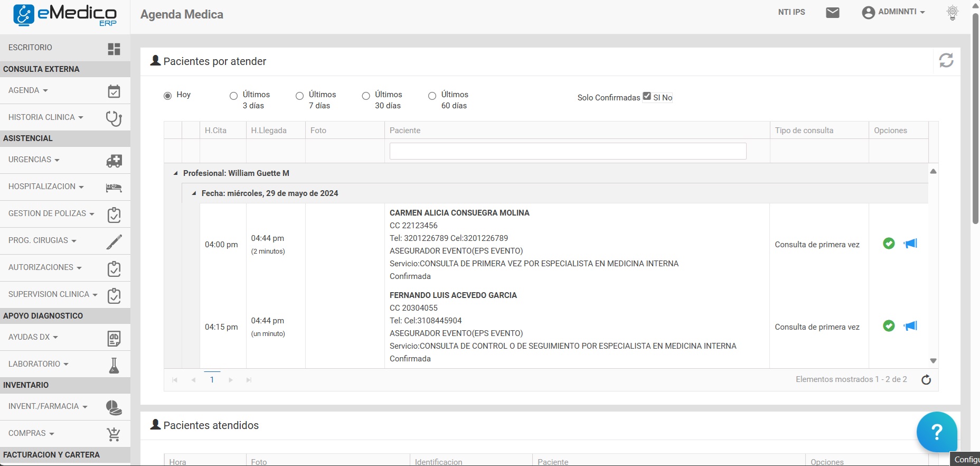This screenshot has height=466, width=980.
Task: Focus the Paciente filter input field
Action: pos(568,151)
